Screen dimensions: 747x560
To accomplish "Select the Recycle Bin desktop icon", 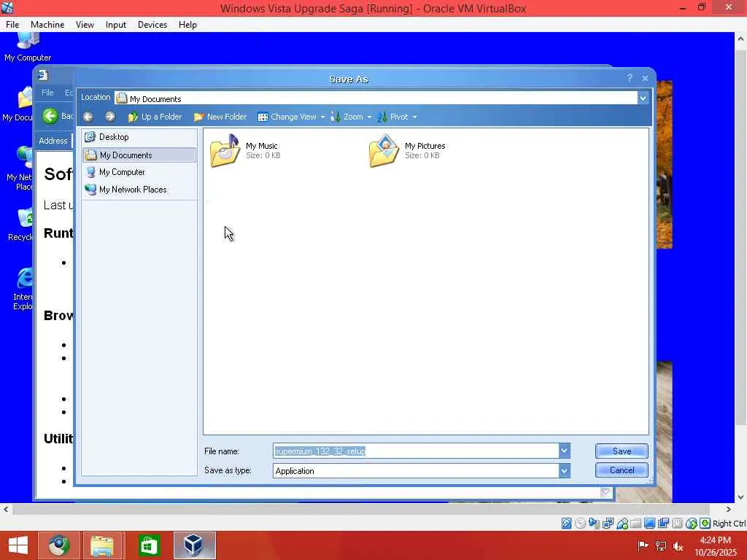I will [x=21, y=225].
